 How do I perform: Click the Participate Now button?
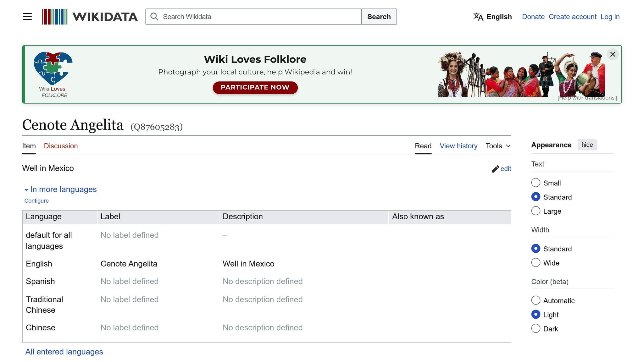255,87
